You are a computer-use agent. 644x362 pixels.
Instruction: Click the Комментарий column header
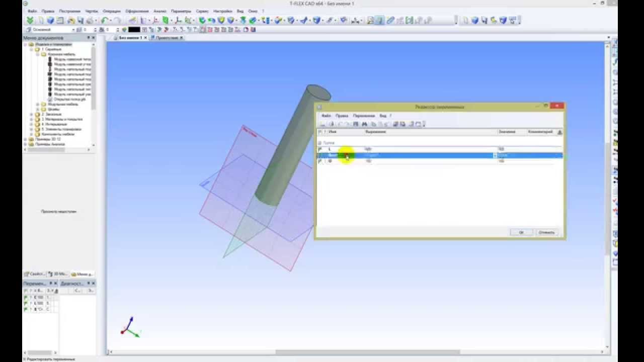coord(541,132)
